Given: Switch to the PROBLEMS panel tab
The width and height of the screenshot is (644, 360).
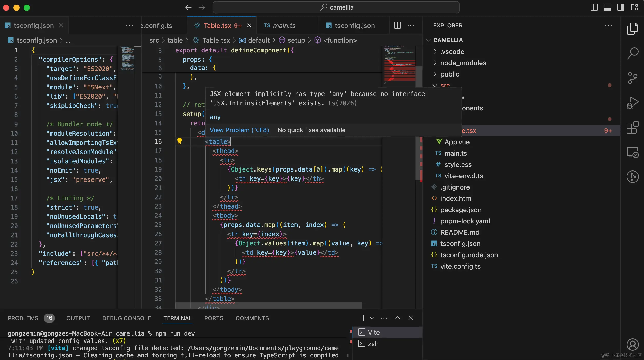Looking at the screenshot, I should click(x=23, y=318).
